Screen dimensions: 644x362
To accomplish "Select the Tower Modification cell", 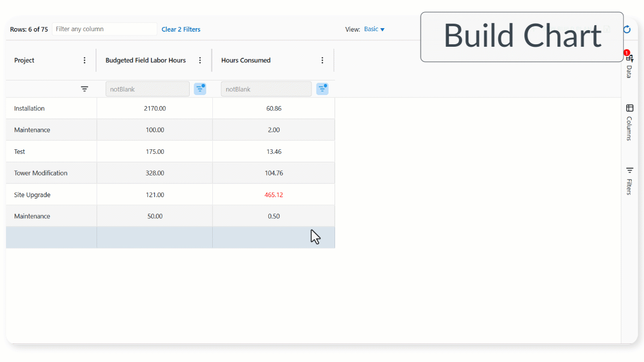I will click(x=51, y=173).
